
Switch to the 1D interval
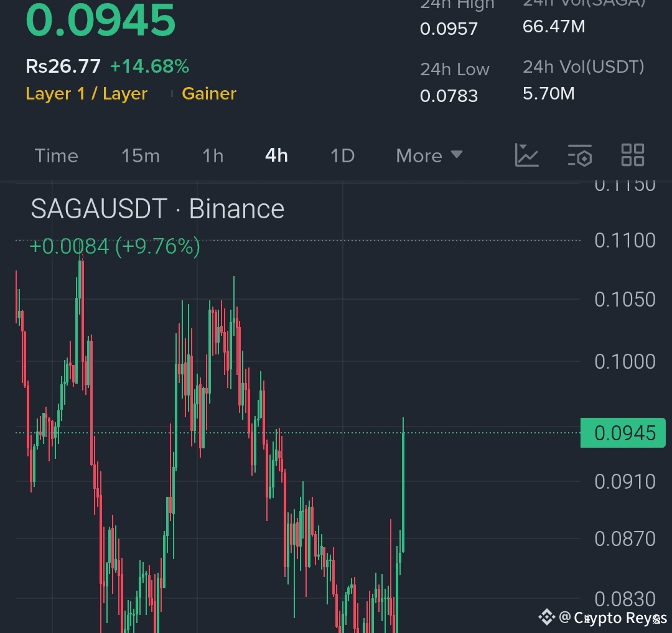(x=343, y=155)
